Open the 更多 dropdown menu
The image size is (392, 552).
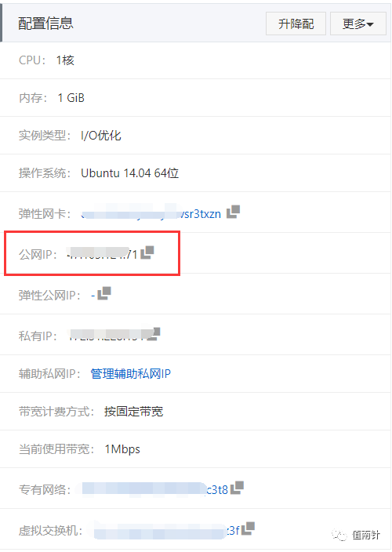[358, 24]
